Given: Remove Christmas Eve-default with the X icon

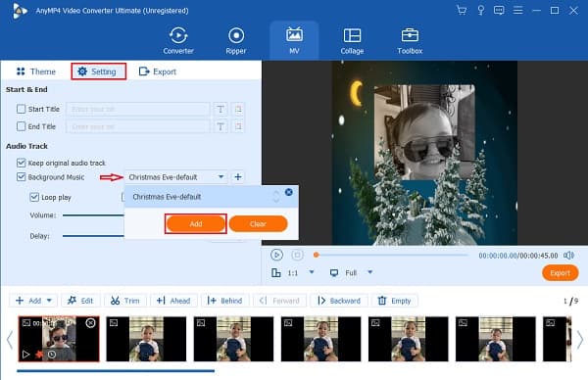Looking at the screenshot, I should tap(289, 192).
